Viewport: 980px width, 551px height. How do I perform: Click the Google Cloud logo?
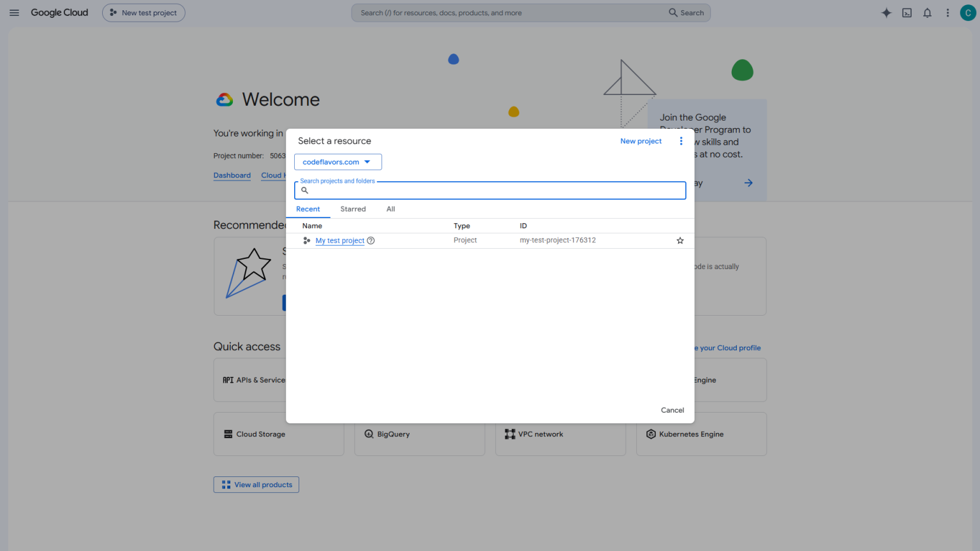[x=59, y=13]
